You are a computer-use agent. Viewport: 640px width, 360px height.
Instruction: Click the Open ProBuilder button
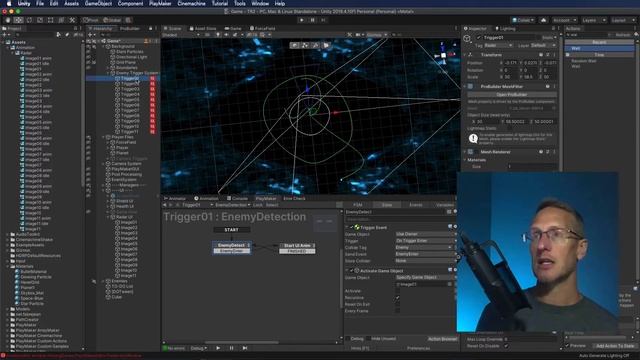pos(512,94)
